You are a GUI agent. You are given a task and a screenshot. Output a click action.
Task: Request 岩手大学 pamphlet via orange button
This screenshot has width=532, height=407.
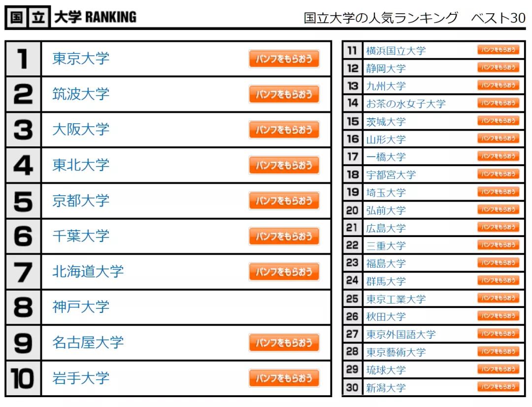pyautogui.click(x=284, y=378)
